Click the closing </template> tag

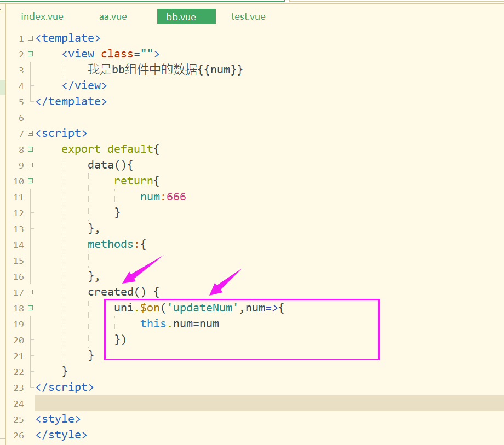pos(71,101)
